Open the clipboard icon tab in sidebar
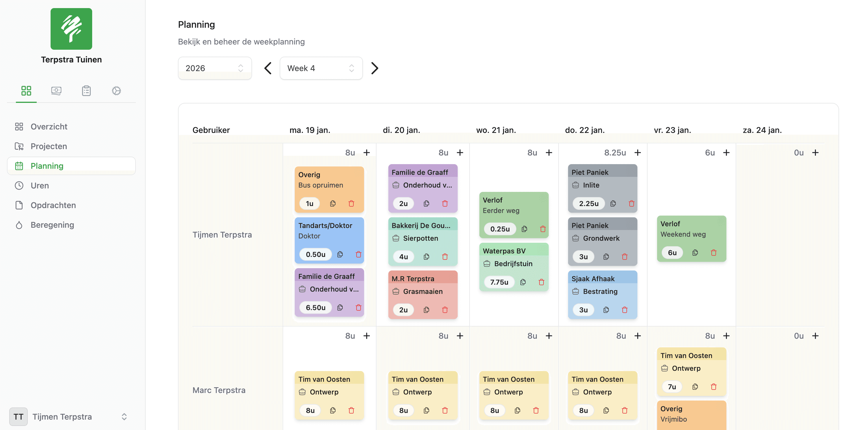Image resolution: width=868 pixels, height=430 pixels. tap(86, 91)
